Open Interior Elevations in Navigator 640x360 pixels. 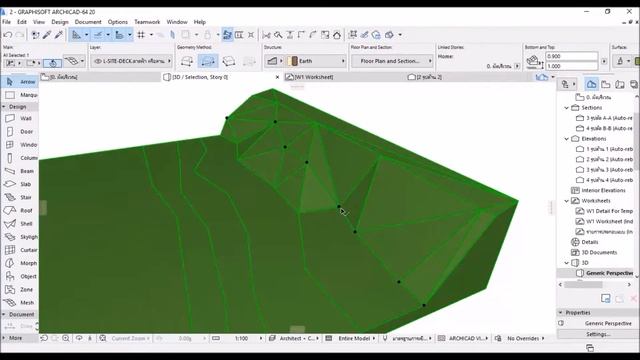(603, 190)
